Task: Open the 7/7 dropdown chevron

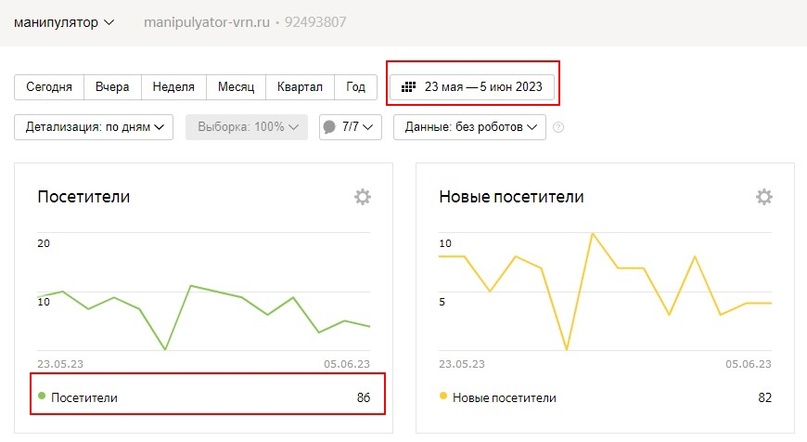Action: 367,127
